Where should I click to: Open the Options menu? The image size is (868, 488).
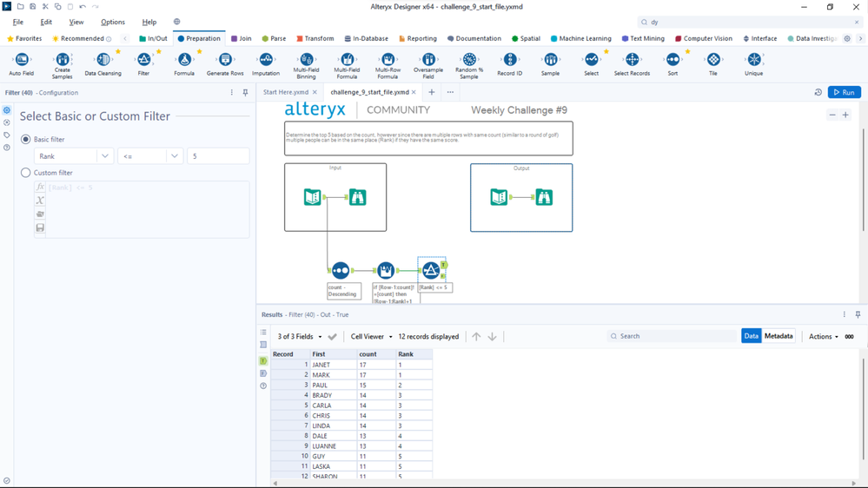(113, 22)
